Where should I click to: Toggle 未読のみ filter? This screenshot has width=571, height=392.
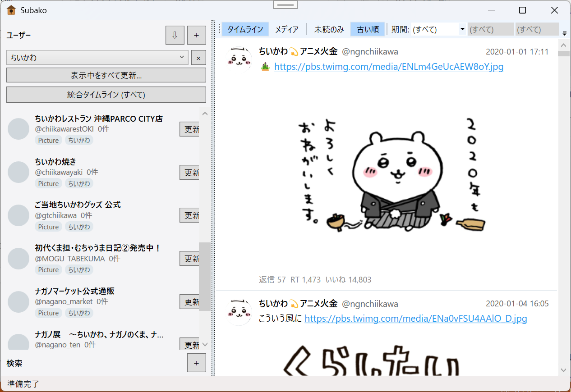click(329, 29)
